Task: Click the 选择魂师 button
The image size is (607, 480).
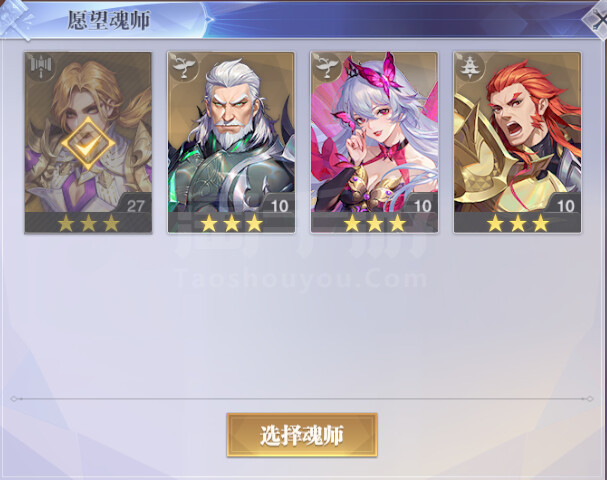Action: (302, 435)
